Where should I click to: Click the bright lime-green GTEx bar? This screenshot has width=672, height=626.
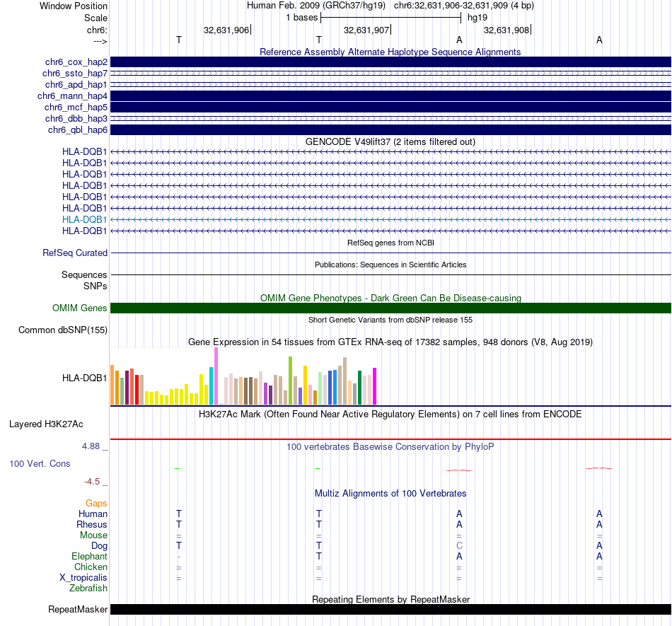pos(290,381)
